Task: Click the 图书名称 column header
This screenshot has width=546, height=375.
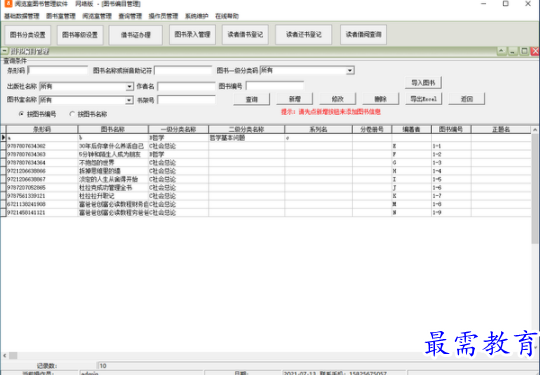Action: pos(113,130)
